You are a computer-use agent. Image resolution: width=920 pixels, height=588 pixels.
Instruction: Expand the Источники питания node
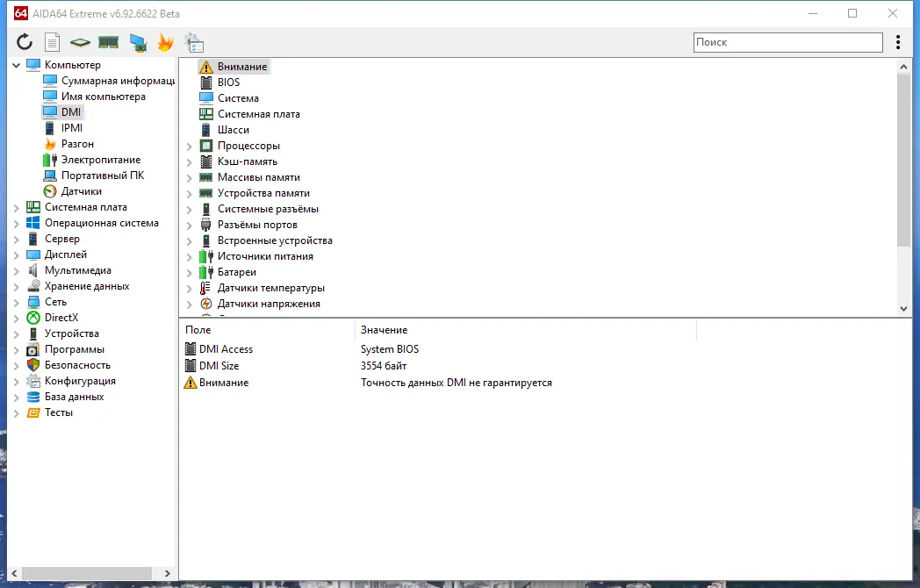pyautogui.click(x=190, y=257)
